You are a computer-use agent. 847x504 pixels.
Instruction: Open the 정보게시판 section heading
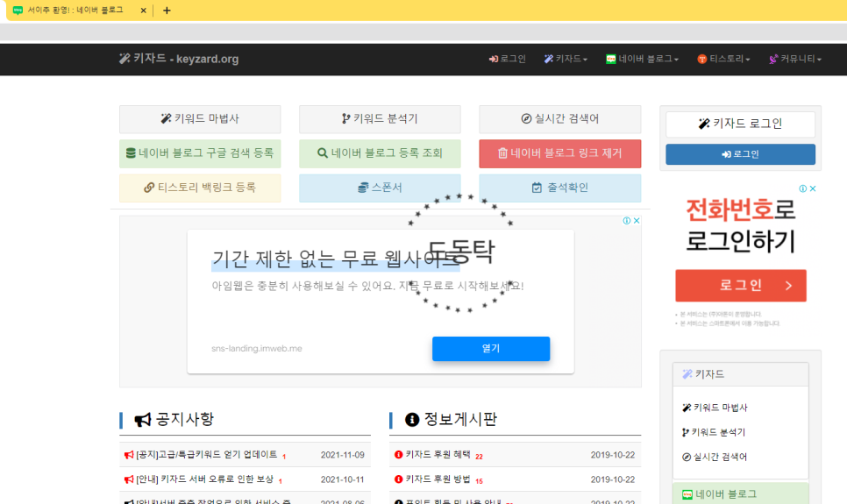(x=460, y=419)
